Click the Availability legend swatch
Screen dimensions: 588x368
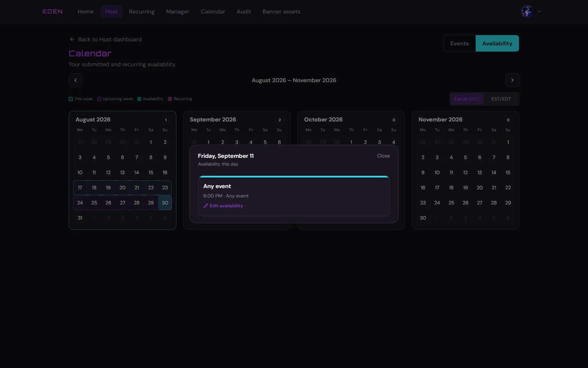point(139,99)
